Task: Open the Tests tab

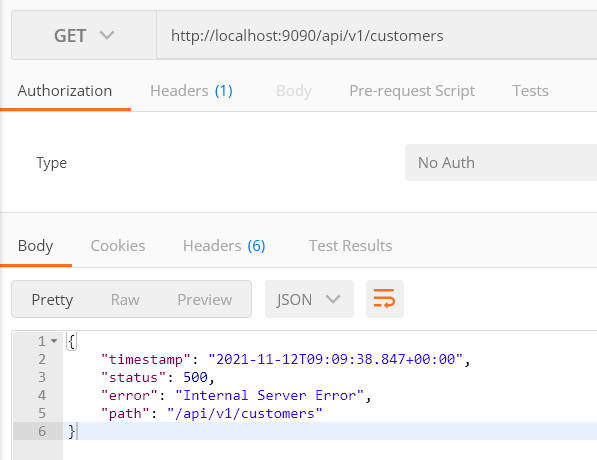Action: tap(530, 91)
